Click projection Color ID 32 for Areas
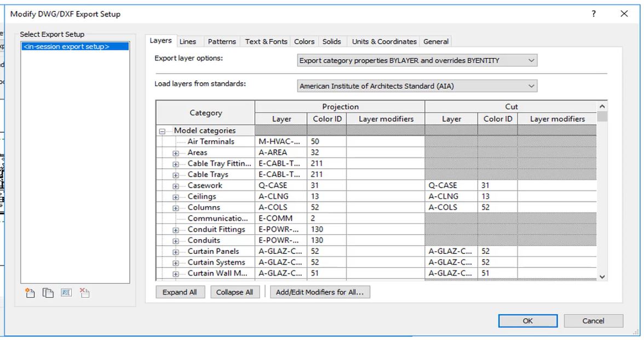Screen dimensions: 644x340 [x=326, y=152]
